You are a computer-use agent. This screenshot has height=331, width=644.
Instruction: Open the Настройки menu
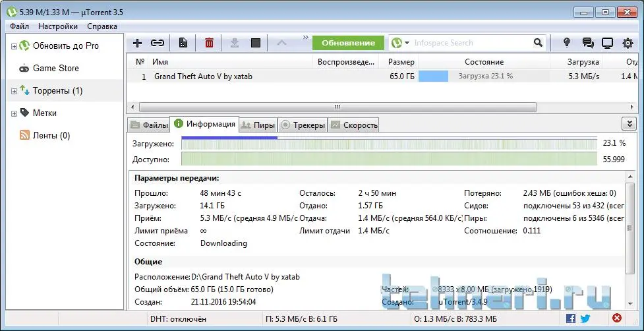[x=58, y=26]
